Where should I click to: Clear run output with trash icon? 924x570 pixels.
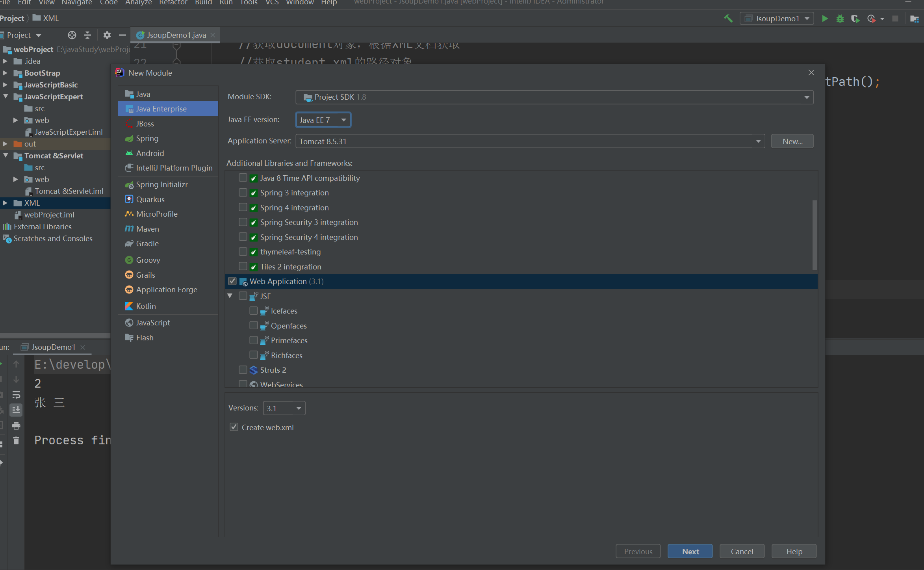16,440
